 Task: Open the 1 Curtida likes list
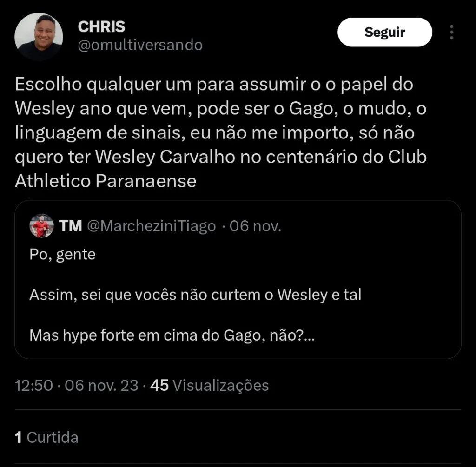coord(46,437)
